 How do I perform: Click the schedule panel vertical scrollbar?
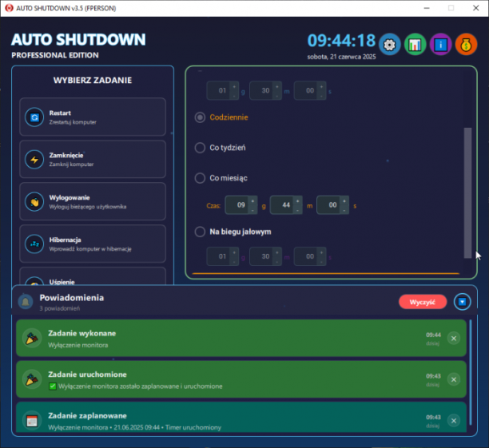click(467, 192)
